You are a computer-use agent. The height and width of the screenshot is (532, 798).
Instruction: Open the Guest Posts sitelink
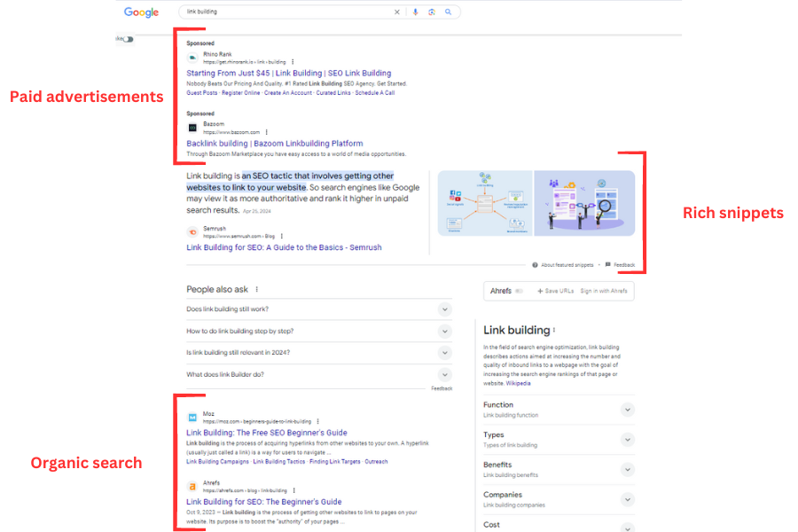click(201, 92)
